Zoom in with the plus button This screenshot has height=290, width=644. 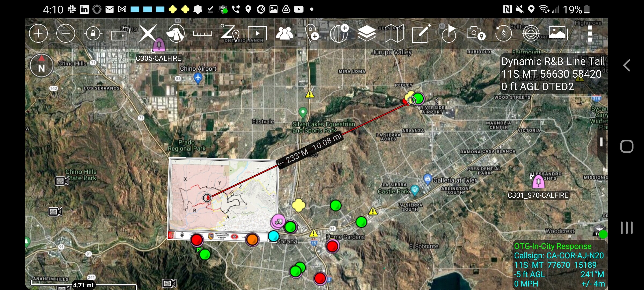point(38,33)
